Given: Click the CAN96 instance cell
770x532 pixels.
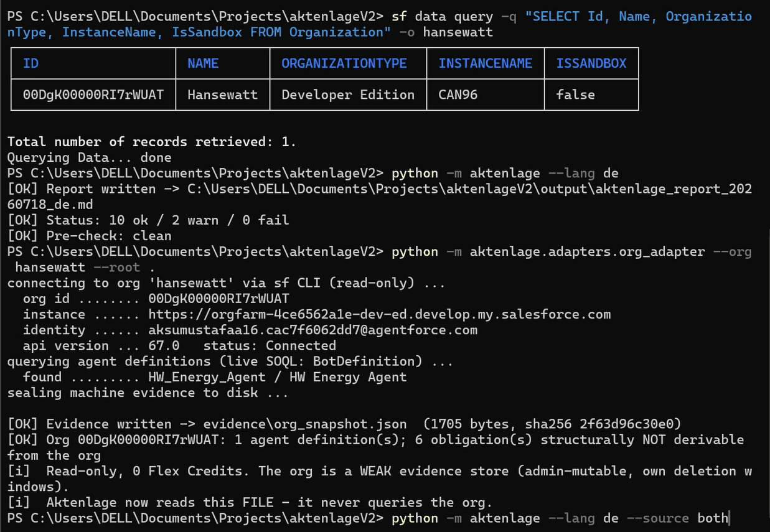Looking at the screenshot, I should (458, 95).
